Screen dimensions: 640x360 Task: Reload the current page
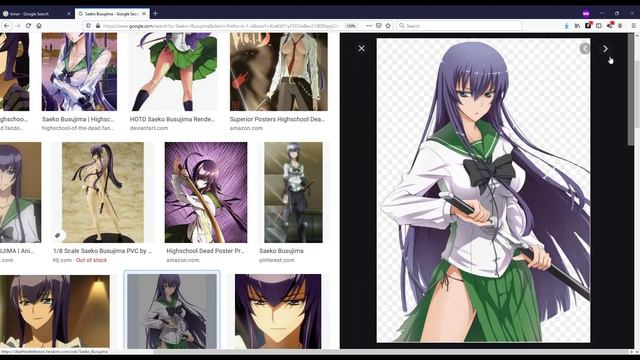coord(28,26)
